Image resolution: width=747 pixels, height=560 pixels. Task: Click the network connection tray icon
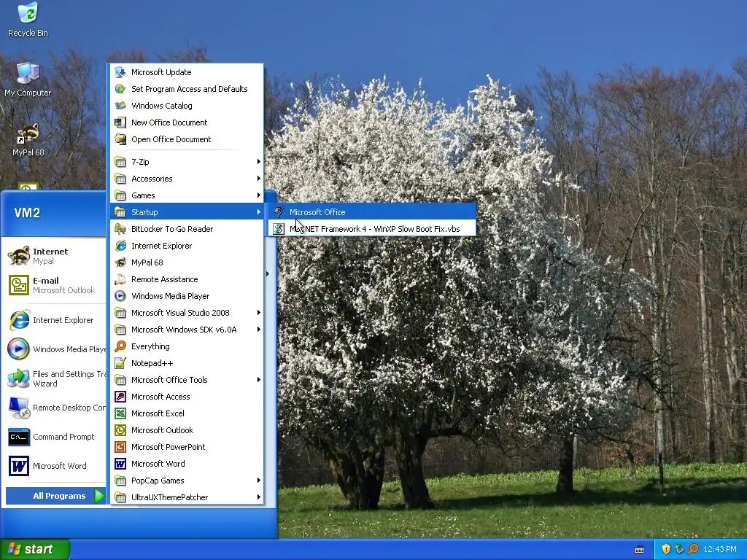[680, 549]
